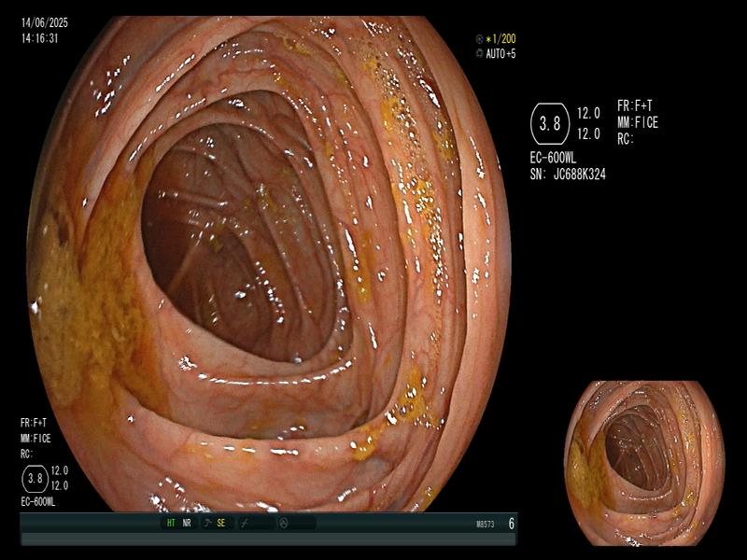The image size is (747, 560).
Task: Click the EC-600WL model label at right
Action: click(x=553, y=158)
